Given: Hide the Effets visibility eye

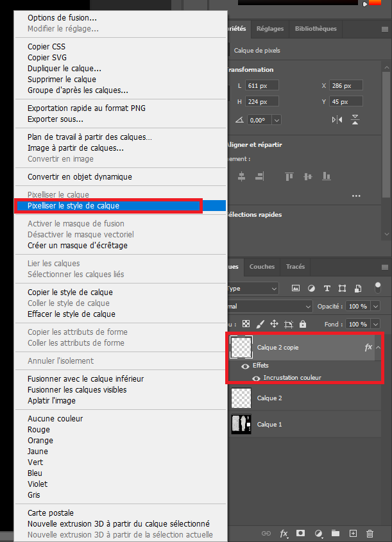Looking at the screenshot, I should click(x=245, y=365).
